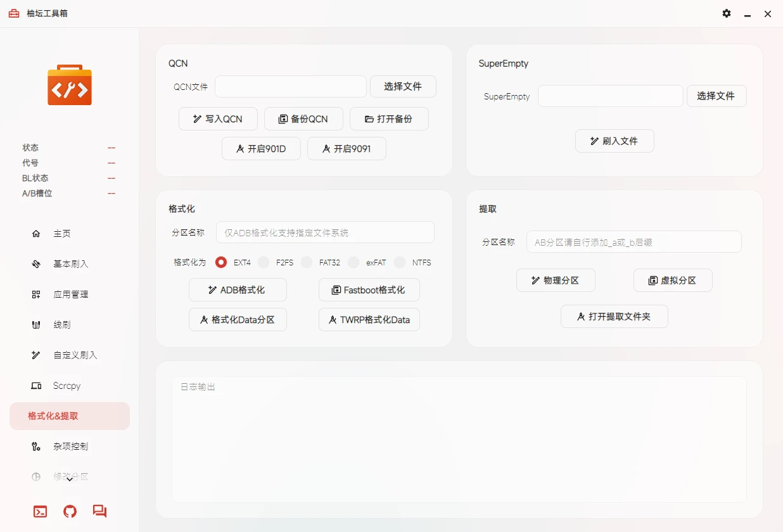Open the terminal icon in sidebar footer
Image resolution: width=783 pixels, height=532 pixels.
tap(40, 512)
